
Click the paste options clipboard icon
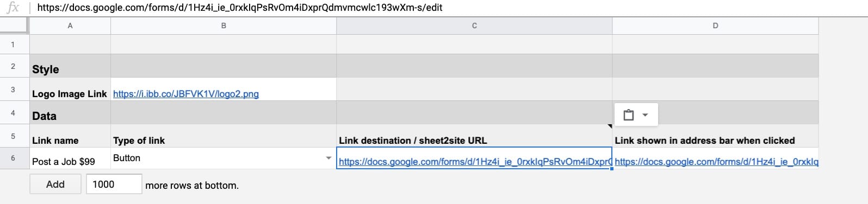coord(629,115)
